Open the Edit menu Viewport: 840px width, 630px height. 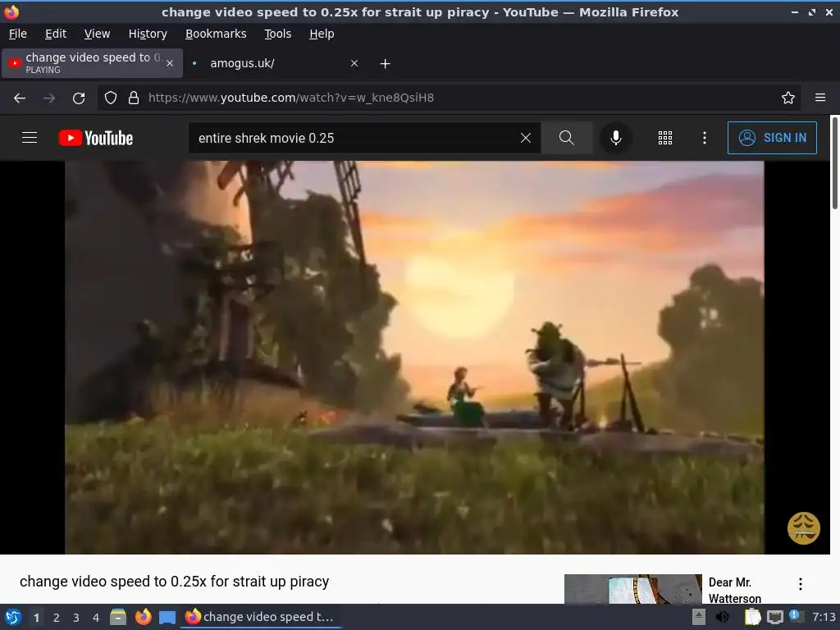coord(56,34)
